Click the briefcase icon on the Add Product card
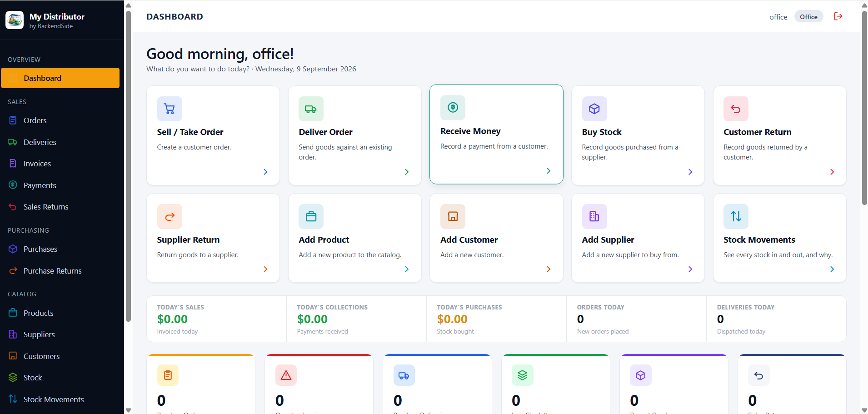The image size is (868, 414). pos(311,216)
